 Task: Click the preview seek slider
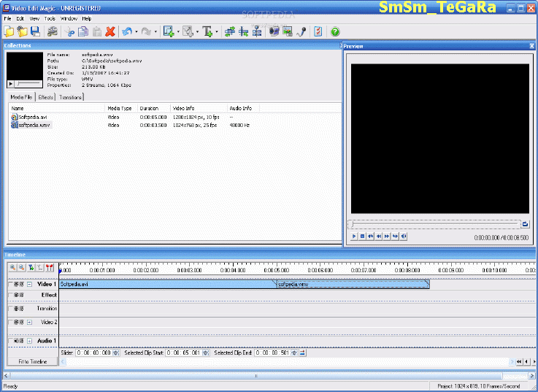click(x=434, y=224)
